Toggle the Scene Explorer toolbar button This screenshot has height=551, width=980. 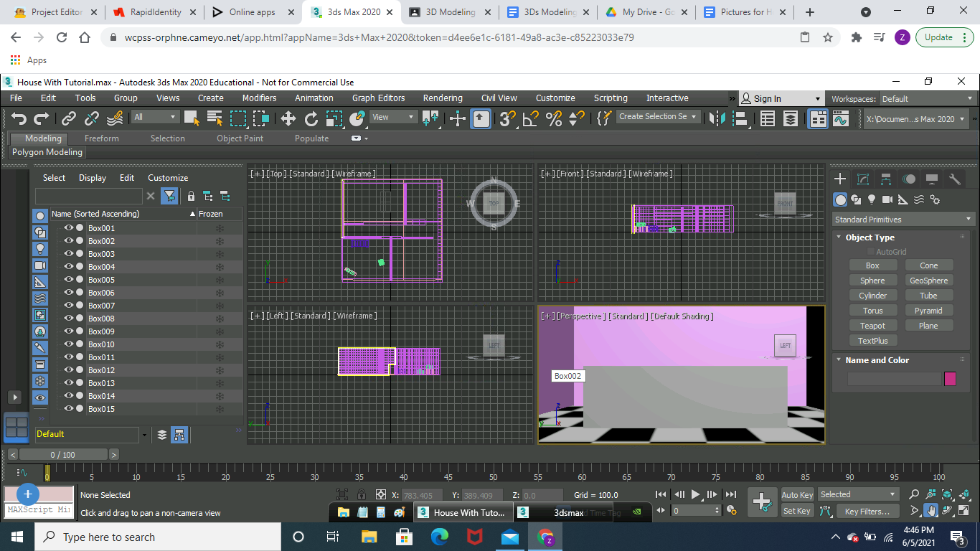tap(768, 119)
